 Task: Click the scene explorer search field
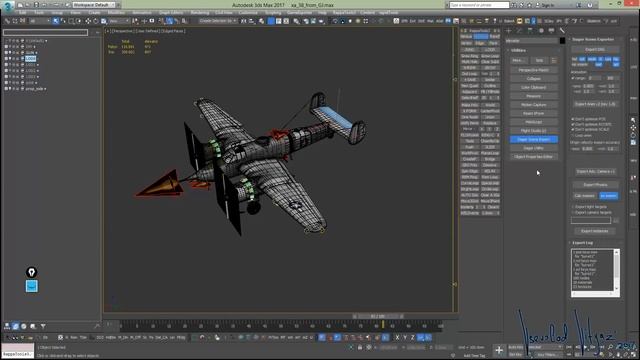(x=45, y=32)
